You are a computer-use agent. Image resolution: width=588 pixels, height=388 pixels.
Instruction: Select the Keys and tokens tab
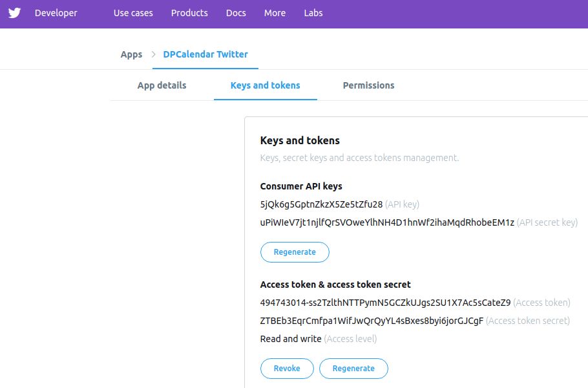[x=265, y=85]
